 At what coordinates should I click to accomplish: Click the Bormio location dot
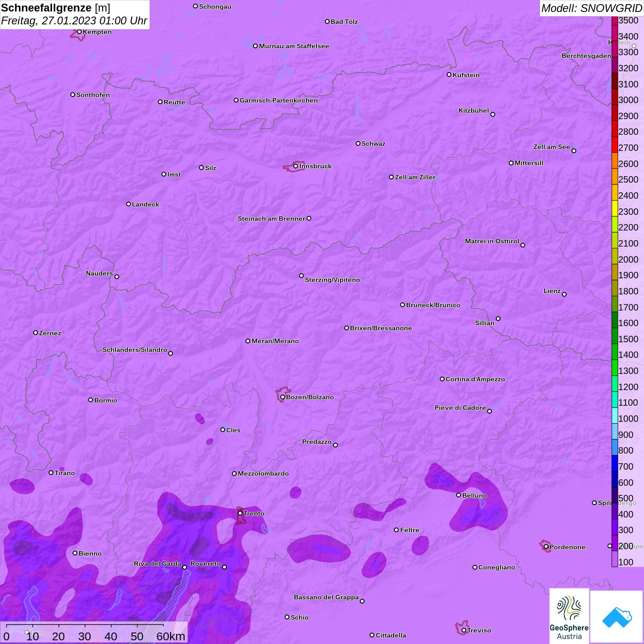pos(91,400)
